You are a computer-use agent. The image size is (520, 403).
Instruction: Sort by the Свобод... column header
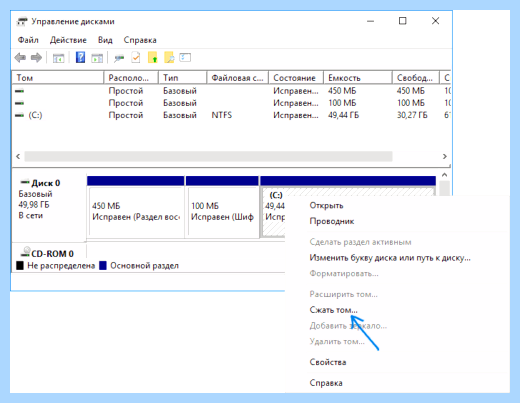click(x=416, y=78)
